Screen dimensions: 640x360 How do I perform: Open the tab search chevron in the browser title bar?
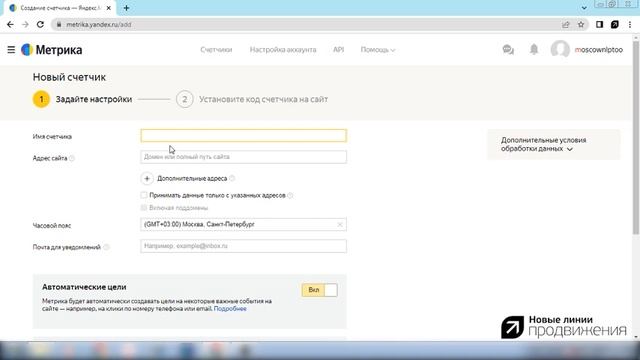[584, 8]
